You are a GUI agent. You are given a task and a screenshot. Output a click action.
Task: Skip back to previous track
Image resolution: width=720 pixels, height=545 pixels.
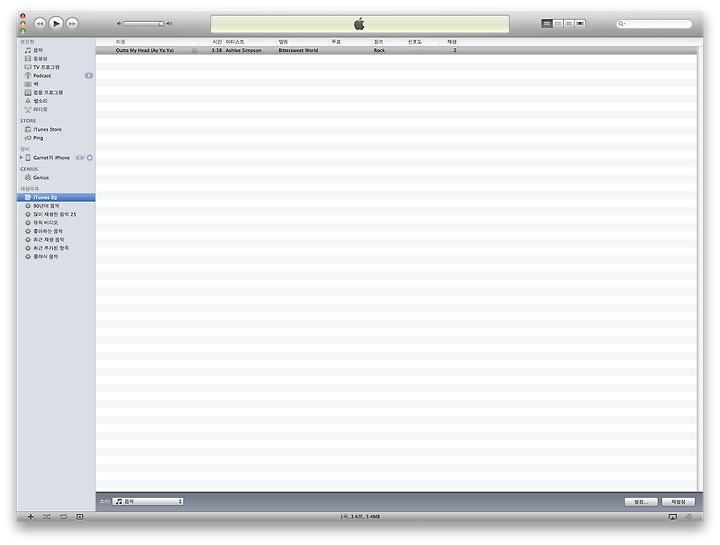(x=40, y=23)
